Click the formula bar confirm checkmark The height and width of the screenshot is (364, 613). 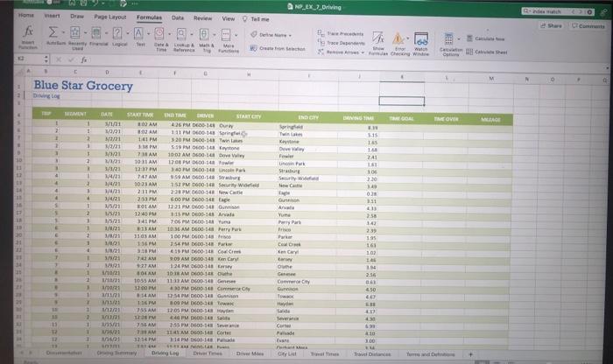click(71, 59)
